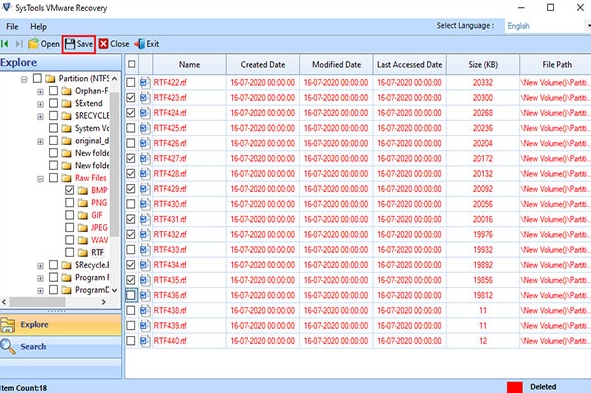
Task: Click the green first-page navigation arrow
Action: [x=5, y=44]
